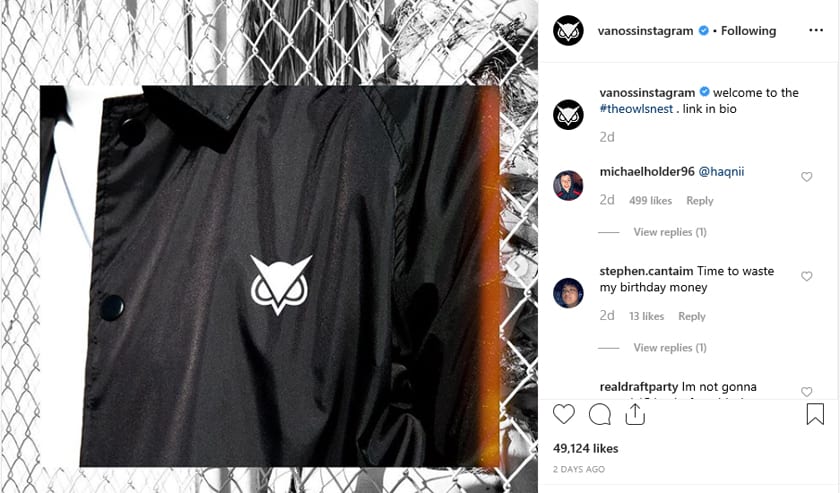Save the post with the bookmark icon

pos(815,414)
